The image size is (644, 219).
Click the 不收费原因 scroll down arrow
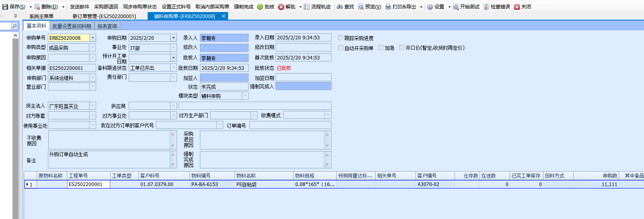(x=173, y=146)
